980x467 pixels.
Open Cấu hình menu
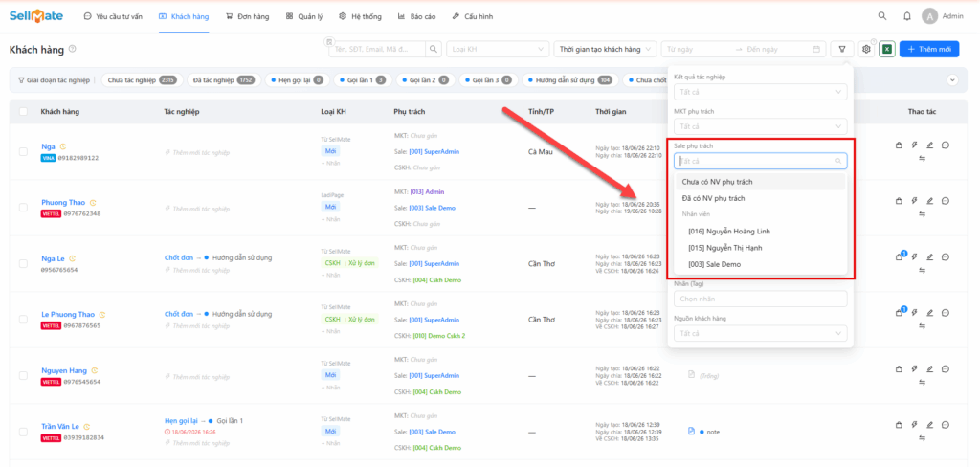(472, 17)
